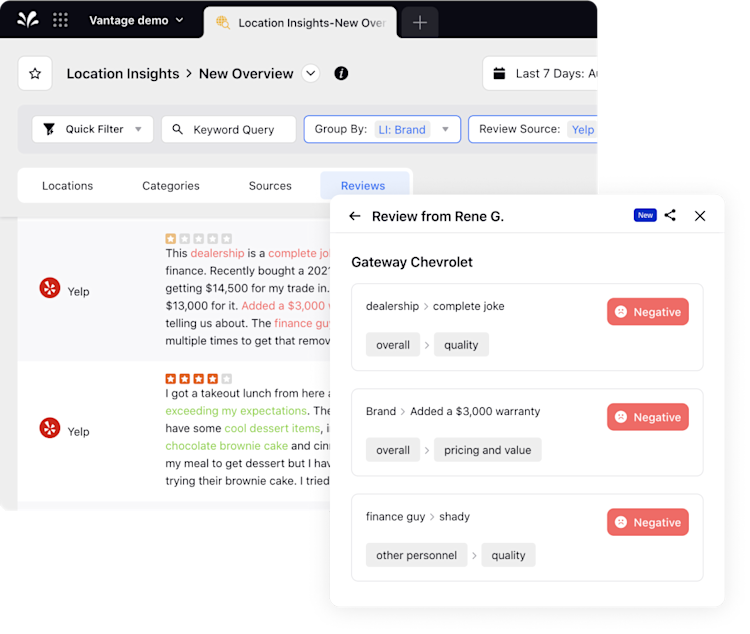Focus the Keyword Query search field
750x634 pixels.
[x=229, y=129]
